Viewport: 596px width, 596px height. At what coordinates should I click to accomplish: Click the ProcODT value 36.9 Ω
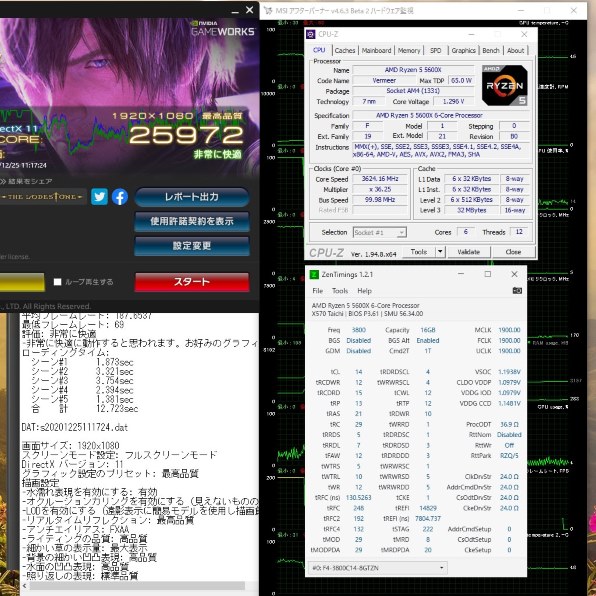pos(509,424)
